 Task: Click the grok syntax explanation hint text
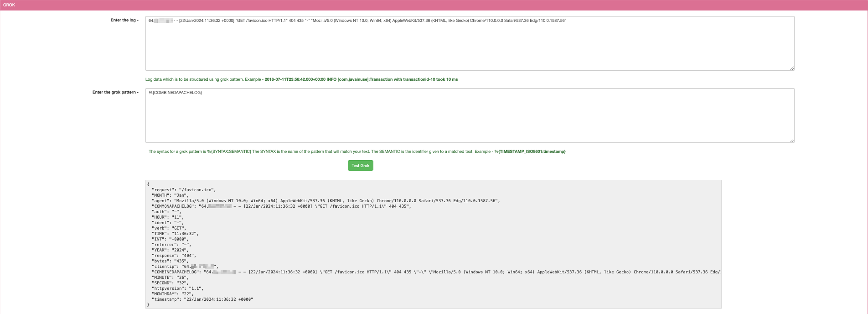click(x=357, y=152)
